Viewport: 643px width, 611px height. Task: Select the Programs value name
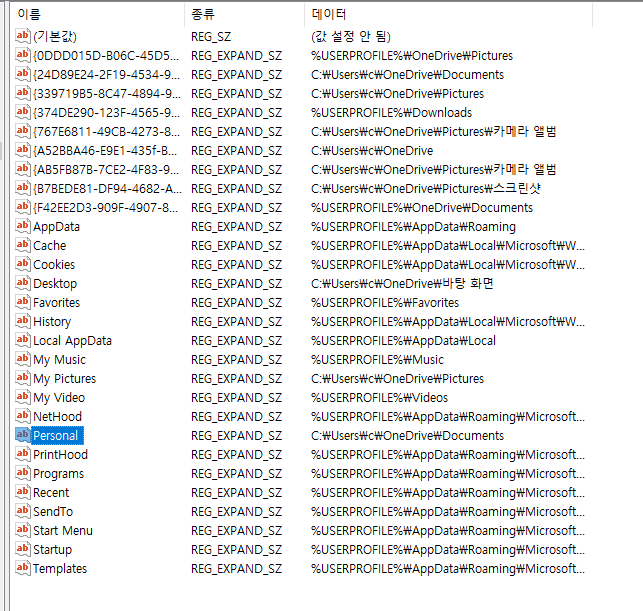click(x=59, y=474)
